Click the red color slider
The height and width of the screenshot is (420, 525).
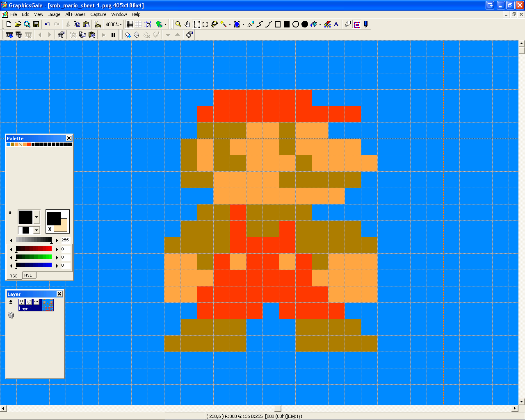tap(34, 249)
